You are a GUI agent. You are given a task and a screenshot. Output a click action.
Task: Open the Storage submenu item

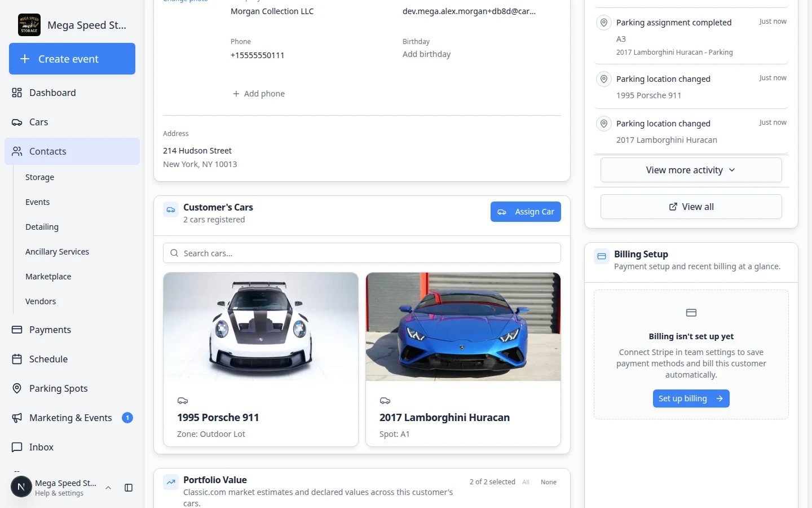click(39, 177)
